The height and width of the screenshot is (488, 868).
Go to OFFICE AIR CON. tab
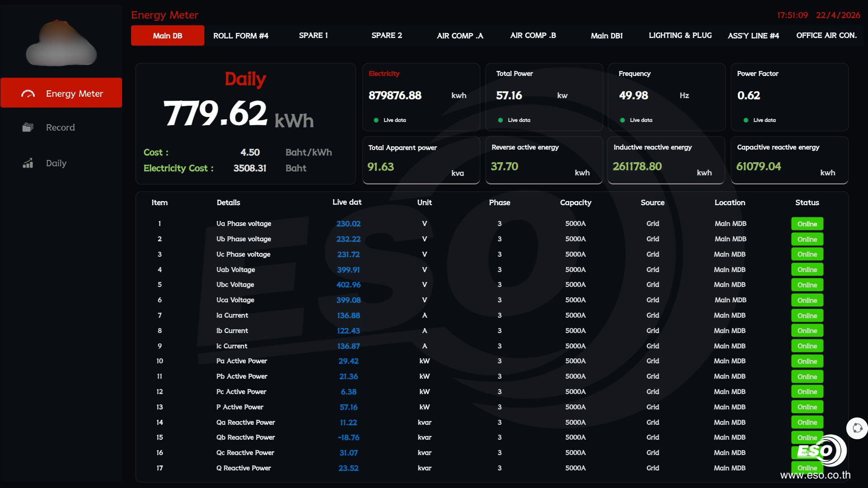pyautogui.click(x=826, y=36)
